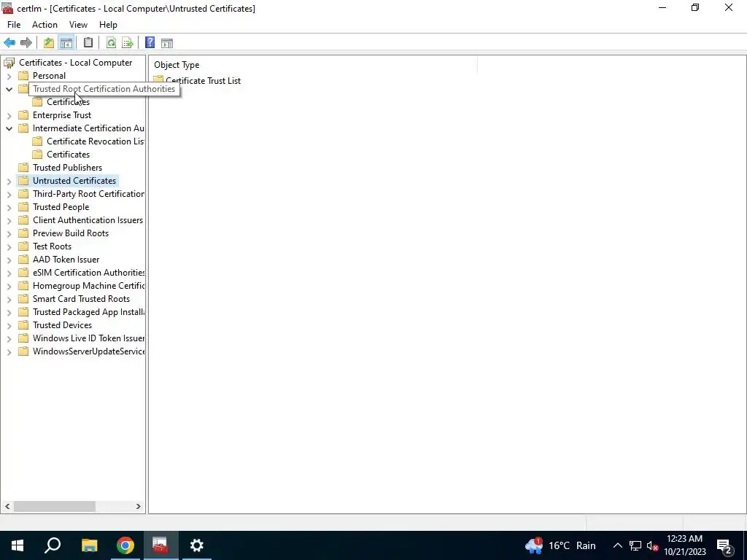
Task: Click the Back arrow in the toolbar
Action: (9, 43)
